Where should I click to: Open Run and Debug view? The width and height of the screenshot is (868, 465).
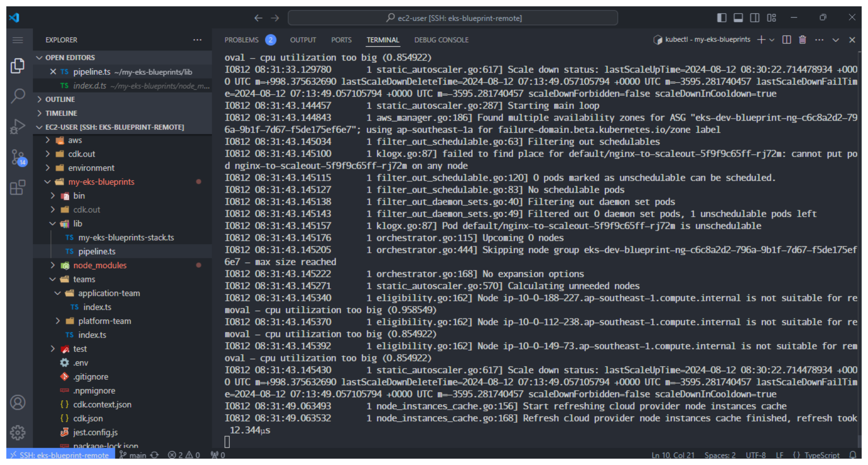18,126
